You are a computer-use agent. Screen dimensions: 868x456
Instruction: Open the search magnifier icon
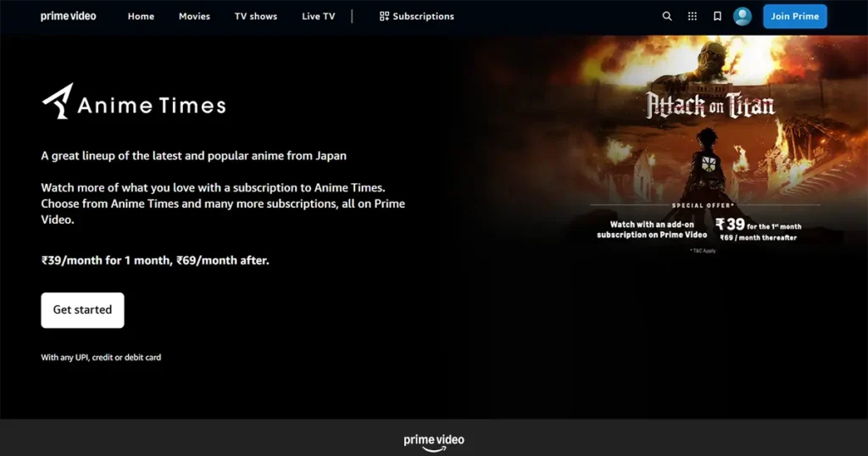[x=667, y=17]
